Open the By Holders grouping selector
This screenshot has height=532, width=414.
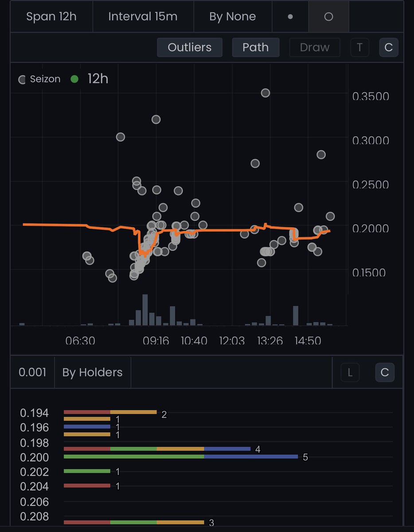[92, 372]
